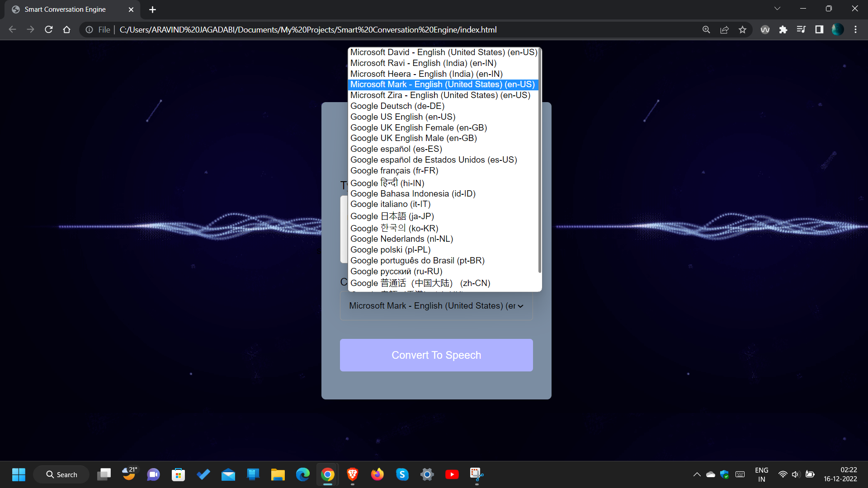Open Chrome three-dot menu

pos(855,30)
